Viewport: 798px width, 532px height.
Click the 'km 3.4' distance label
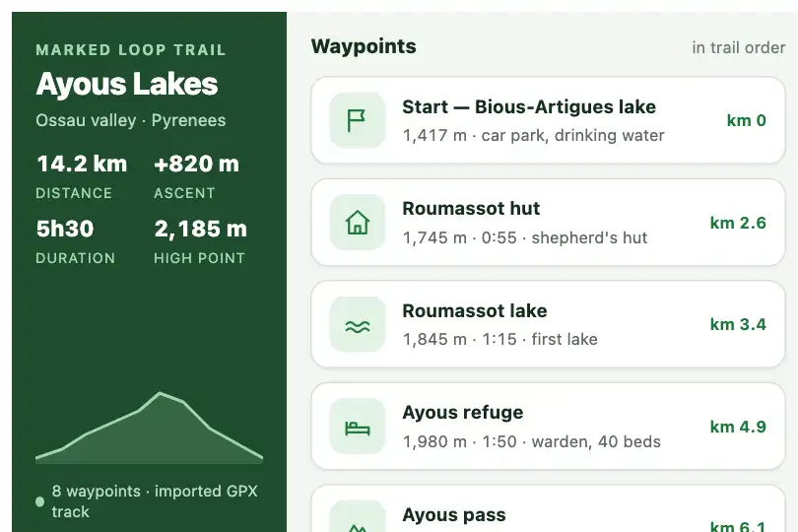(x=738, y=325)
